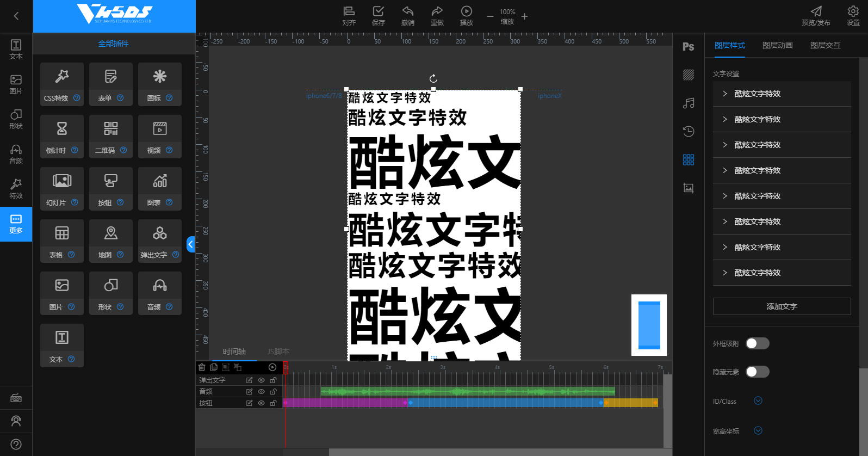Insert a 倒计时 countdown plugin
This screenshot has width=868, height=456.
[x=62, y=136]
